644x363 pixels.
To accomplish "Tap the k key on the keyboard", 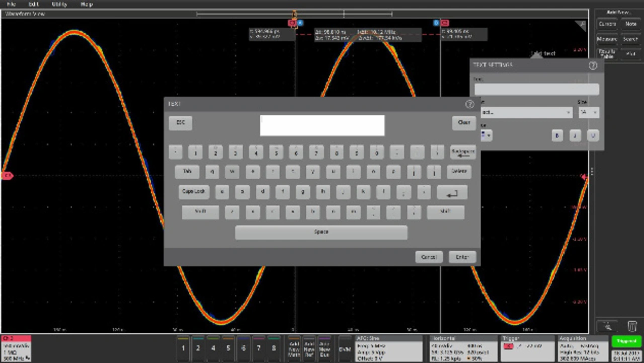I will (x=363, y=192).
